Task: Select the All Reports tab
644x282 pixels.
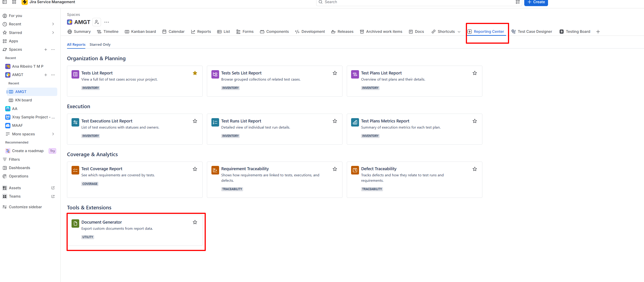Action: [x=76, y=45]
